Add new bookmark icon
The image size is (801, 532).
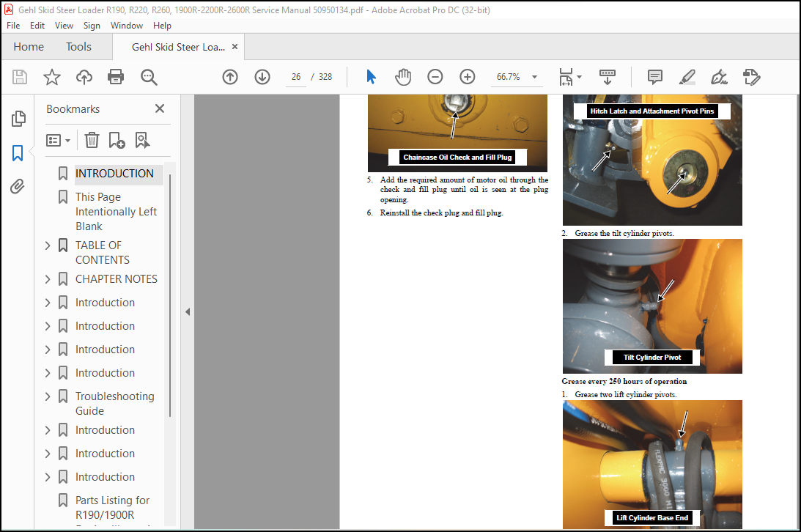tap(117, 140)
